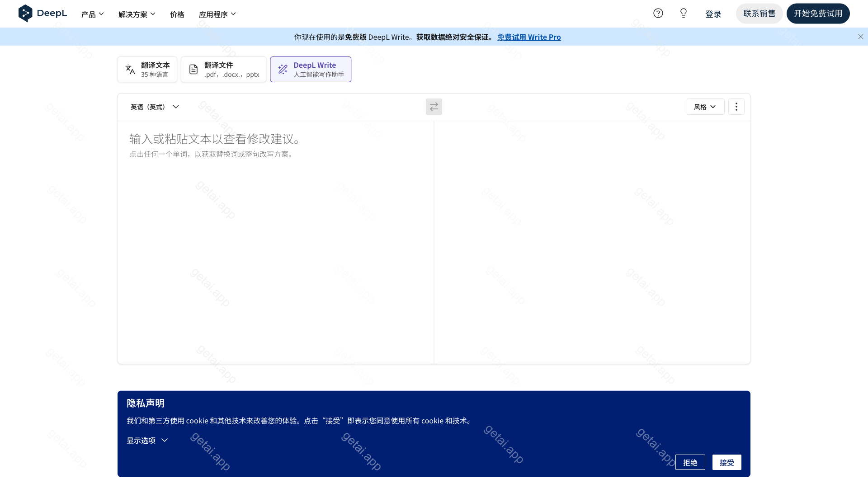Click the swap arrows icon
The width and height of the screenshot is (868, 488).
pyautogui.click(x=434, y=107)
